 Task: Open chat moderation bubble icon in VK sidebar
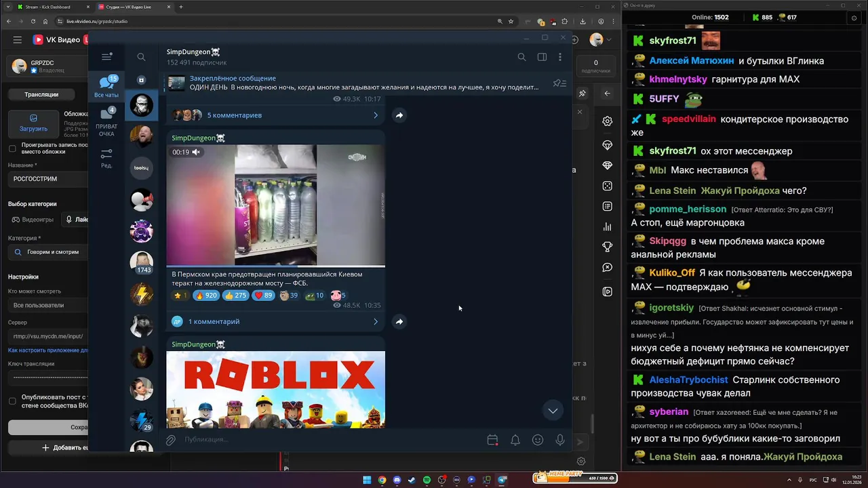tap(607, 268)
